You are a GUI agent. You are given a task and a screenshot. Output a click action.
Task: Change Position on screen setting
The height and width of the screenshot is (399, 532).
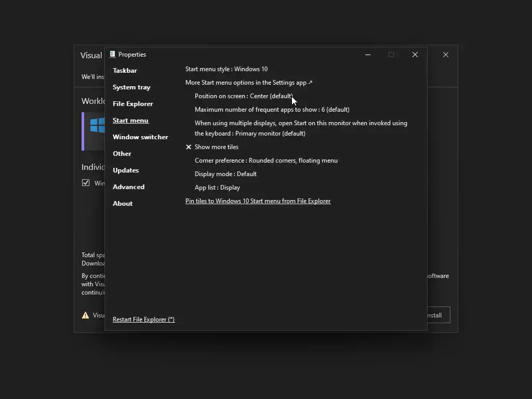click(244, 96)
